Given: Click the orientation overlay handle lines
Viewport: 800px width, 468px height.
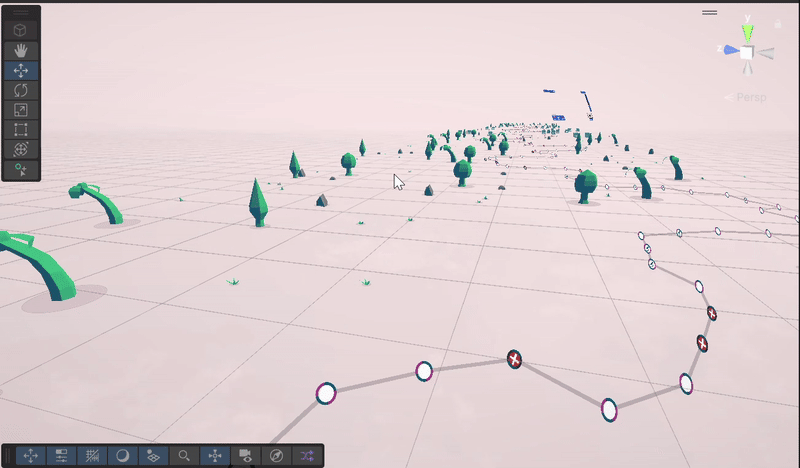Looking at the screenshot, I should pyautogui.click(x=709, y=12).
